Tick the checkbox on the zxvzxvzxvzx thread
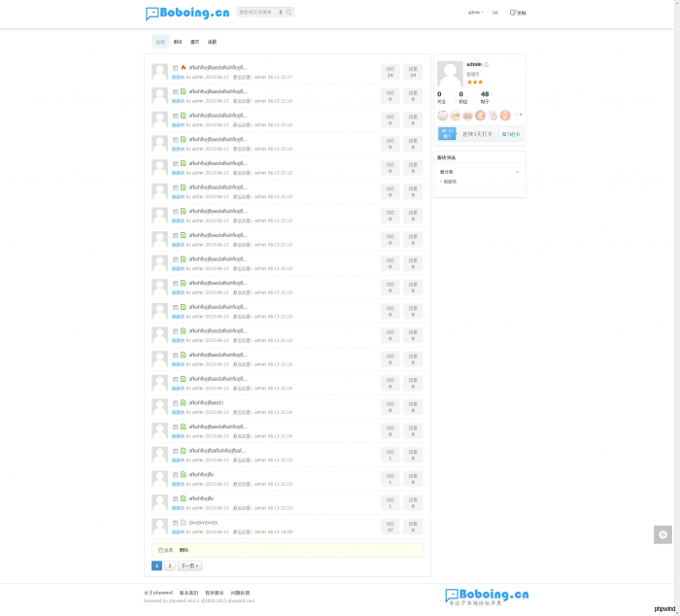 (x=176, y=523)
